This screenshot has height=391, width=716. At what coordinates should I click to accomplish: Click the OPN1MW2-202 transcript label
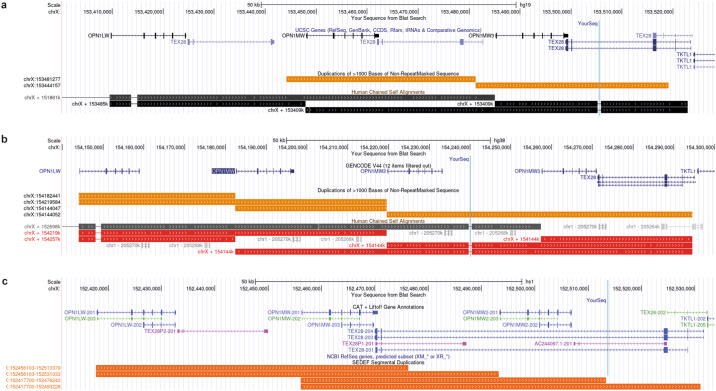[x=520, y=325]
